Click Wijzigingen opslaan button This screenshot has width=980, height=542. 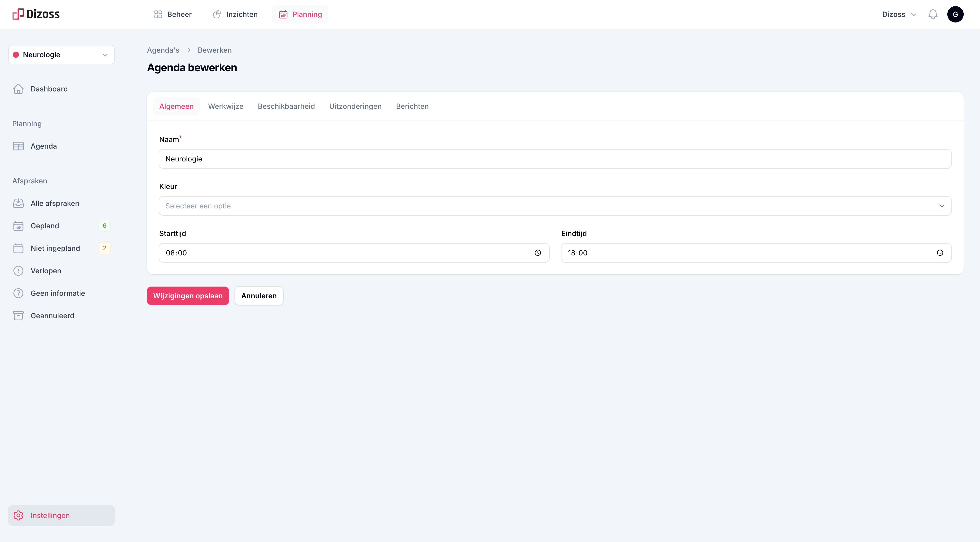point(188,296)
